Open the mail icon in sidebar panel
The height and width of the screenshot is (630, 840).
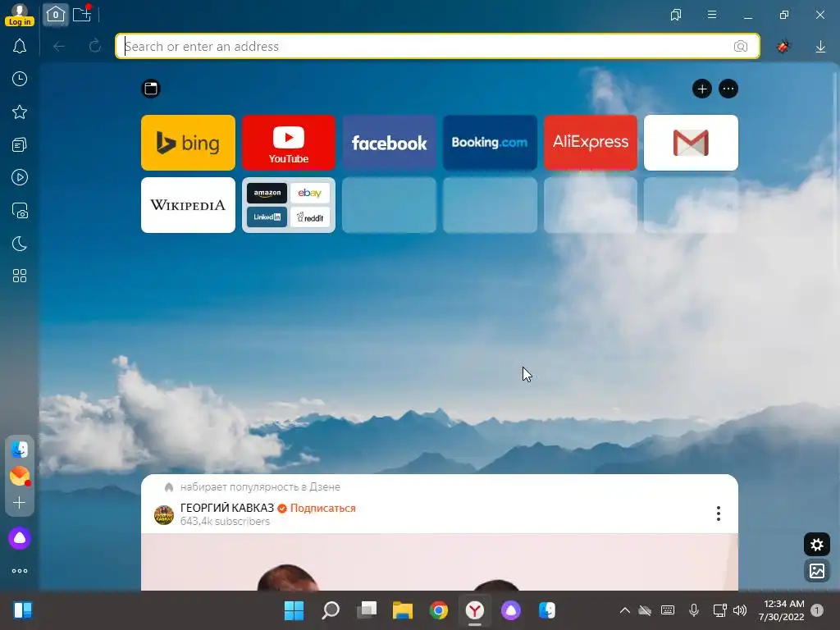click(x=20, y=476)
